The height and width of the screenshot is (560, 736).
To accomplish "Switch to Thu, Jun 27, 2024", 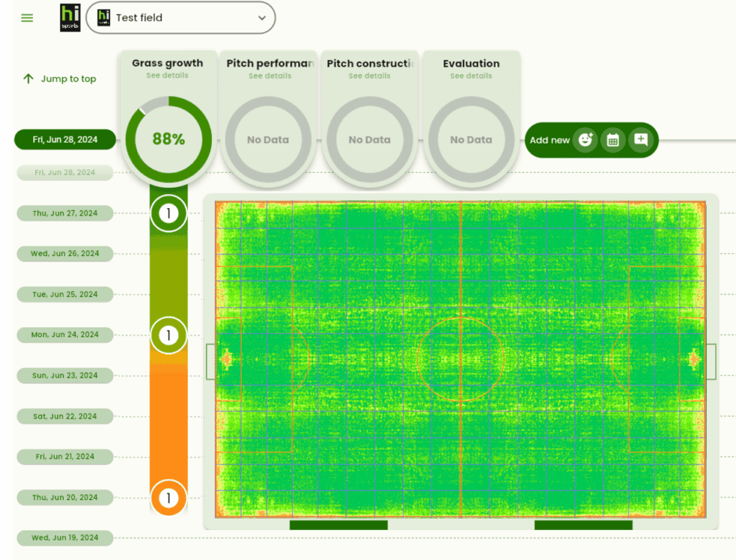I will (65, 213).
